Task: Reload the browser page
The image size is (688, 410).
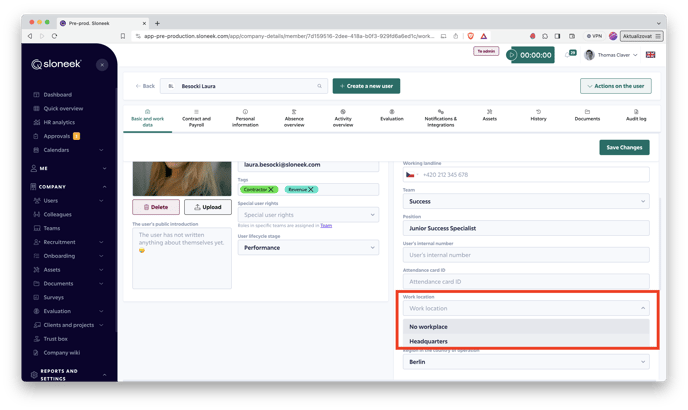Action: (54, 36)
